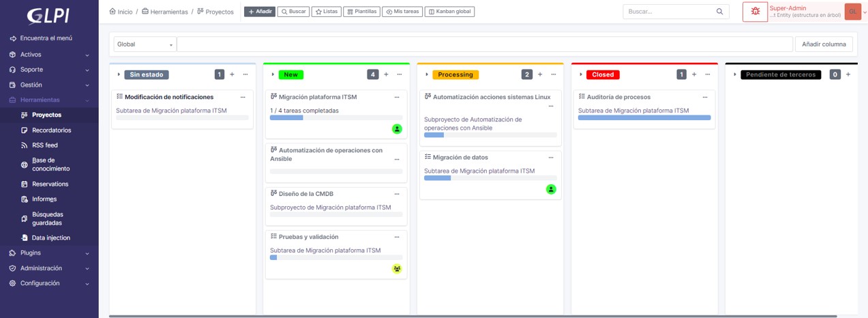Open the Global kanban dropdown
This screenshot has height=318, width=868.
click(145, 44)
